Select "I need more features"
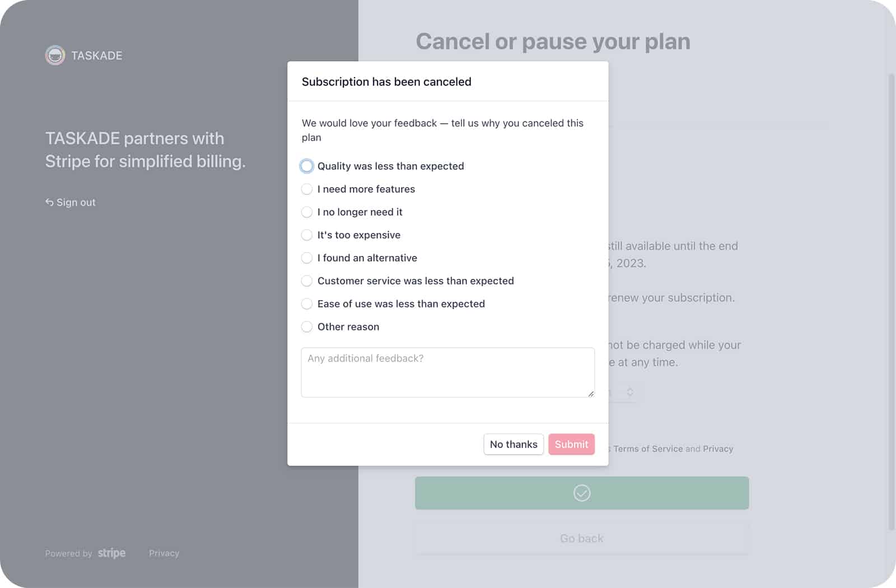This screenshot has height=588, width=896. [307, 189]
